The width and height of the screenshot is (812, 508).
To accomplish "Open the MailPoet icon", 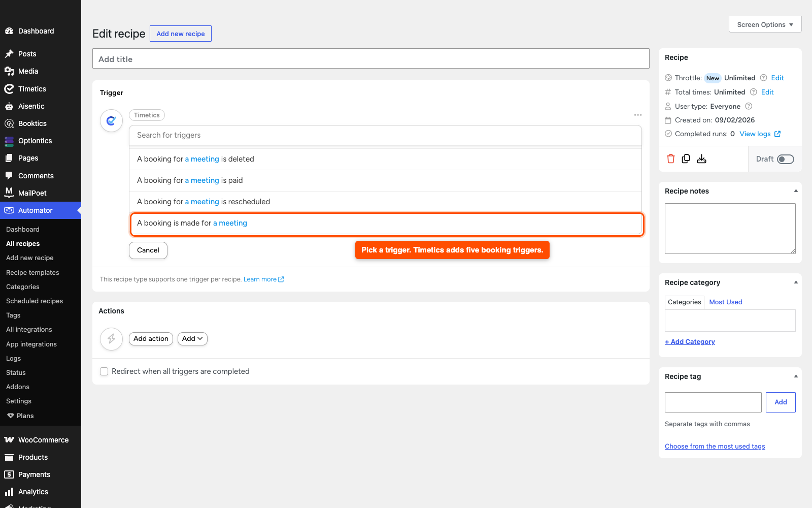I will (9, 193).
